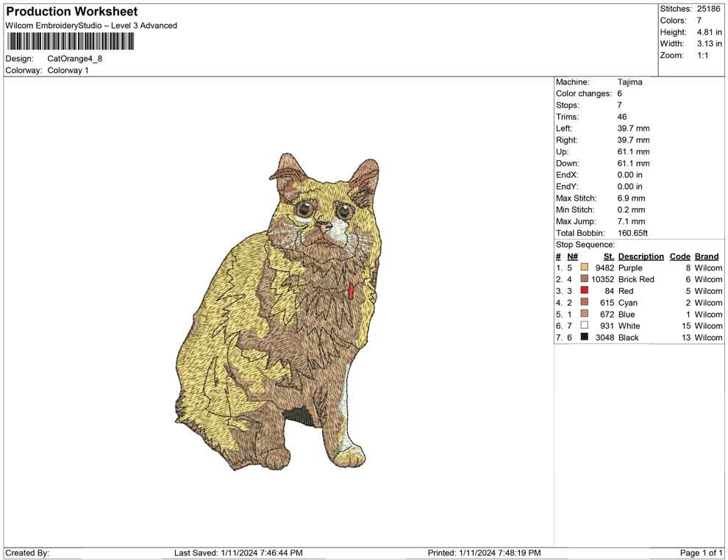Click the Stitches value '25186'
Image resolution: width=728 pixels, height=560 pixels.
[x=708, y=9]
